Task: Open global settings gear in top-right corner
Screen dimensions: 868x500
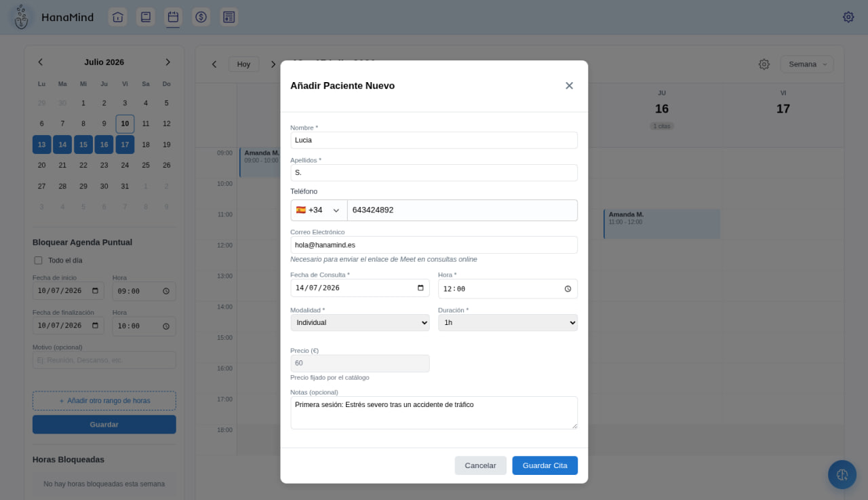Action: pyautogui.click(x=848, y=17)
